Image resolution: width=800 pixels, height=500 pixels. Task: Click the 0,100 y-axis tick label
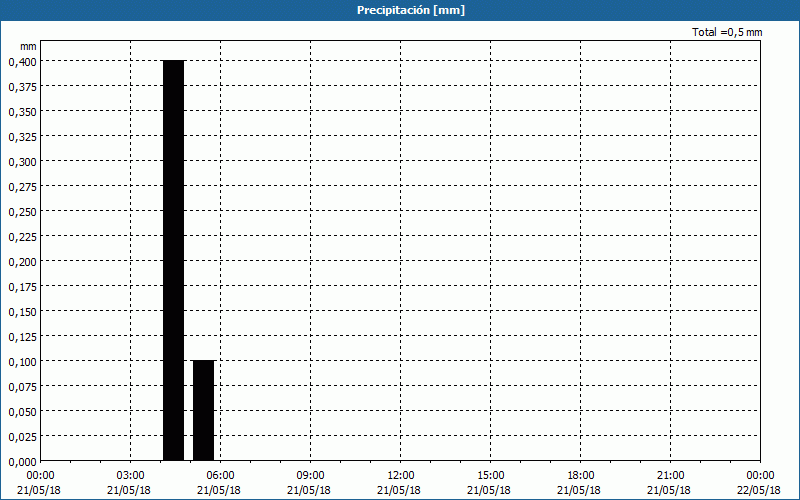click(x=22, y=361)
